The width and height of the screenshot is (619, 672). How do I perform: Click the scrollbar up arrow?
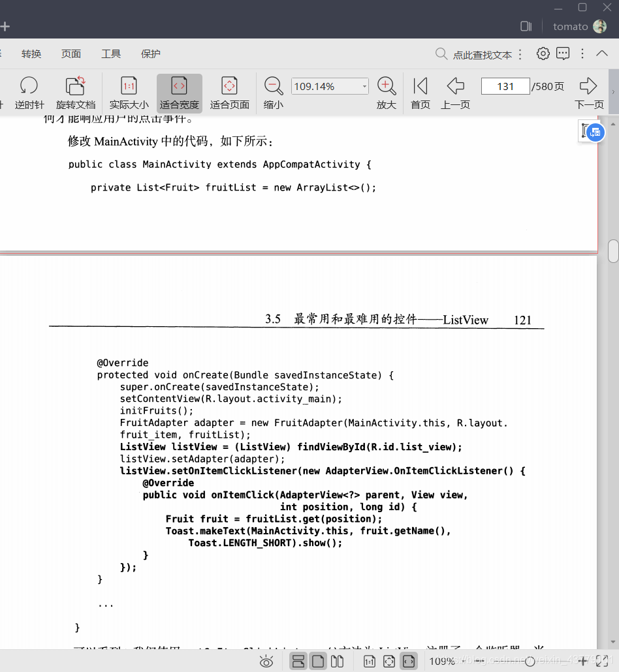coord(613,124)
